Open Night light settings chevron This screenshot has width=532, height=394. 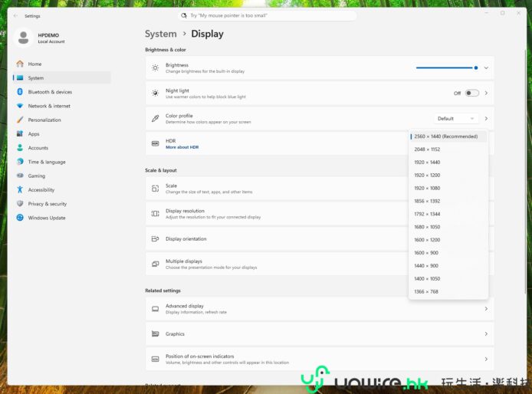pos(486,93)
